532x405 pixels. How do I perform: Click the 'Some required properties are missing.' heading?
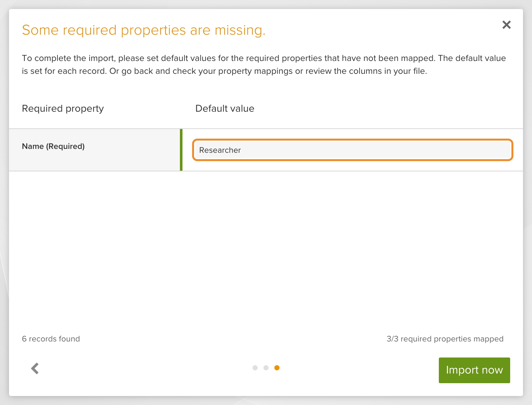(144, 30)
